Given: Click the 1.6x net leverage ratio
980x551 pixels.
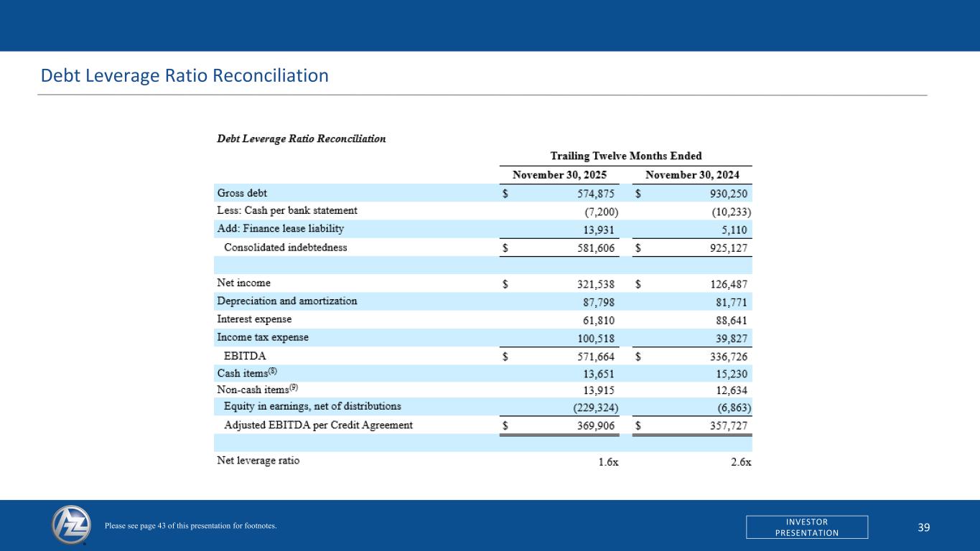Looking at the screenshot, I should [607, 461].
